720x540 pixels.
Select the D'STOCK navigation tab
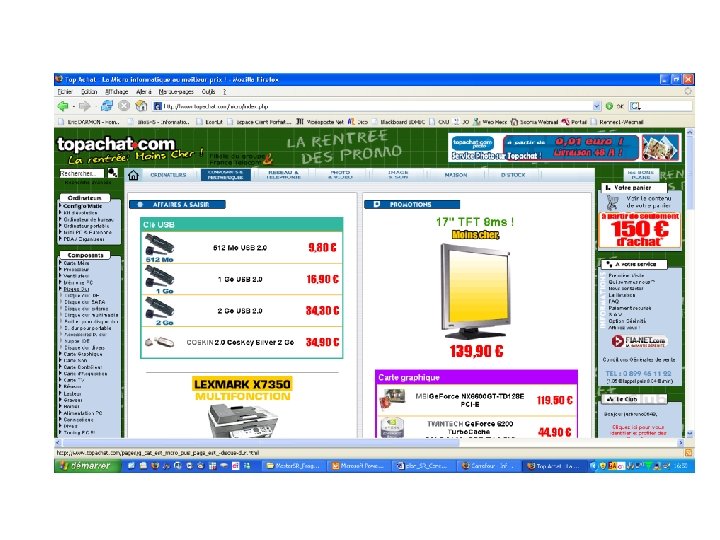(x=513, y=175)
